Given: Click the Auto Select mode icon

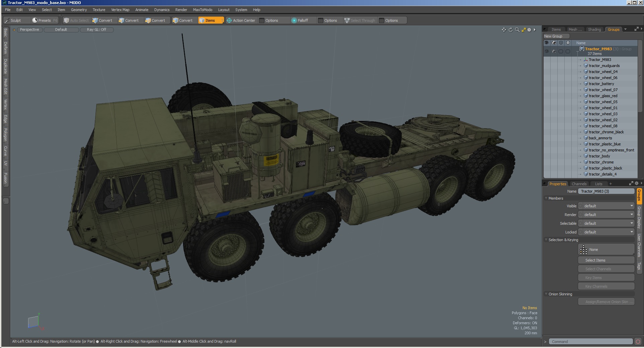Looking at the screenshot, I should click(x=66, y=20).
